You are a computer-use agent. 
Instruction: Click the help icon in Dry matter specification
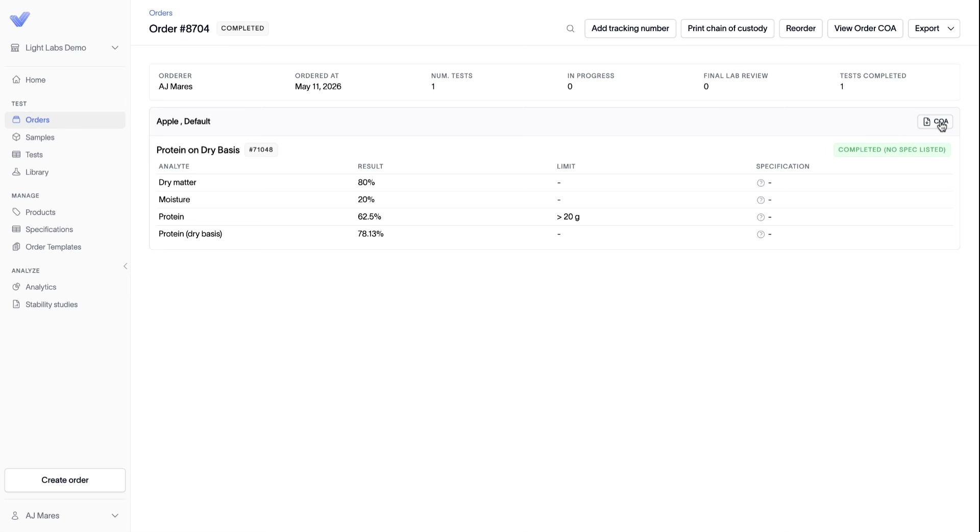pos(761,183)
